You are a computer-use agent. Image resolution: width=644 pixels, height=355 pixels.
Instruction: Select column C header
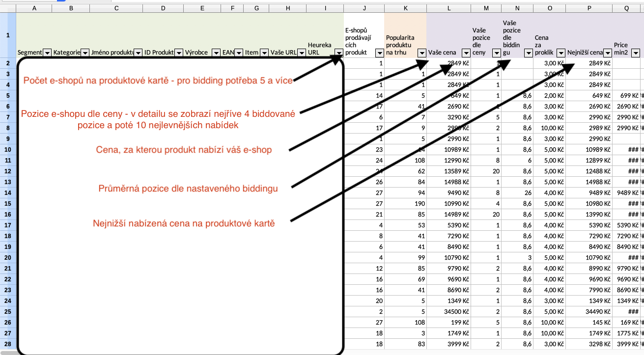116,8
